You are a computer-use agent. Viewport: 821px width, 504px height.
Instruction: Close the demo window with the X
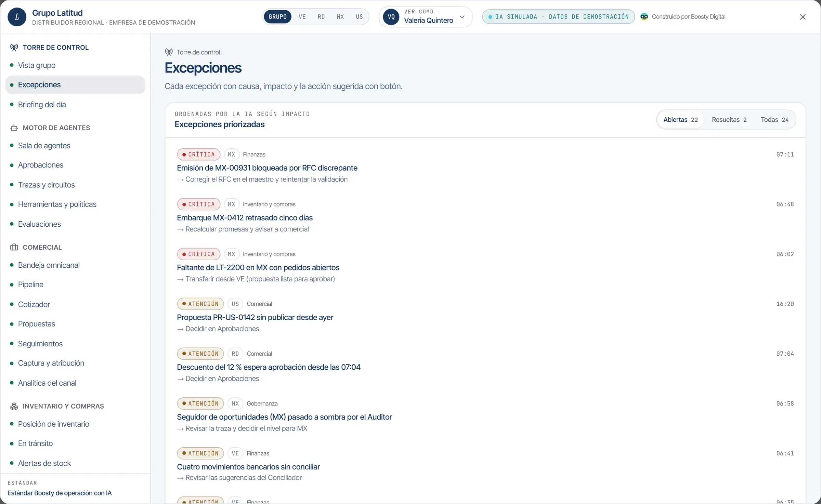[x=803, y=17]
